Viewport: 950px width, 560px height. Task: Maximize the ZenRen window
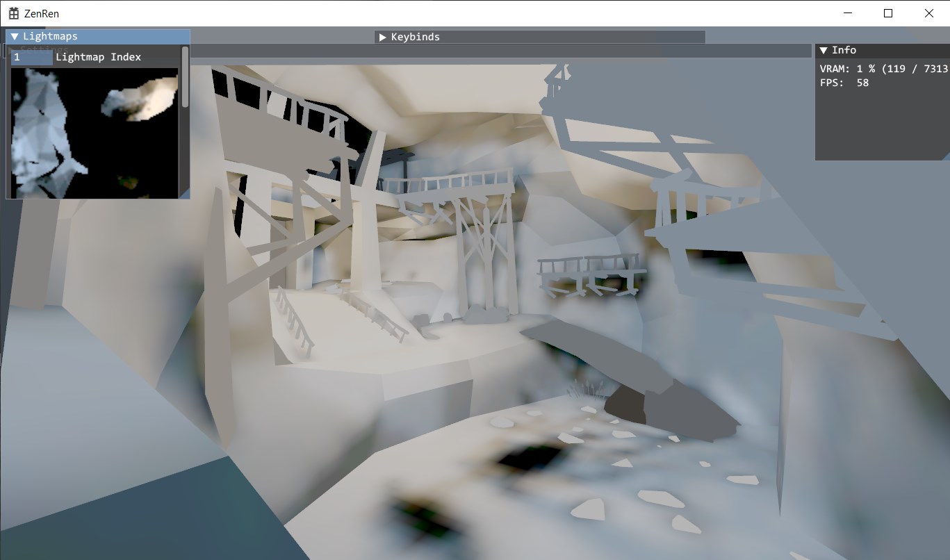(x=888, y=13)
